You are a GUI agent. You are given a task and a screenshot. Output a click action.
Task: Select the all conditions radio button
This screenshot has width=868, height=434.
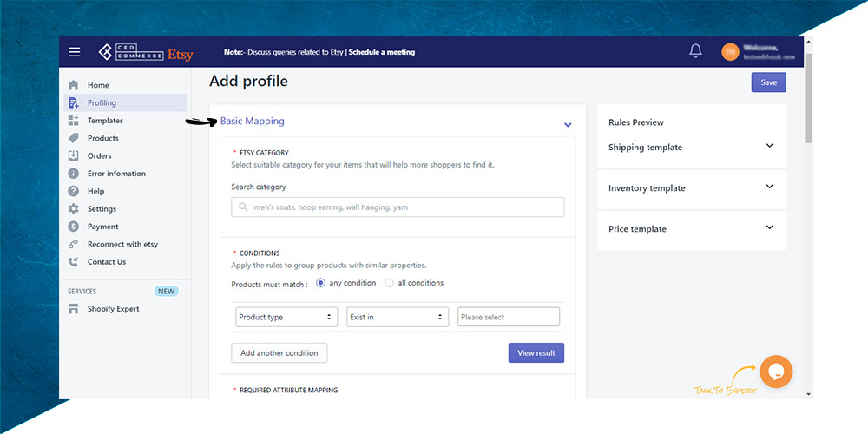point(389,283)
